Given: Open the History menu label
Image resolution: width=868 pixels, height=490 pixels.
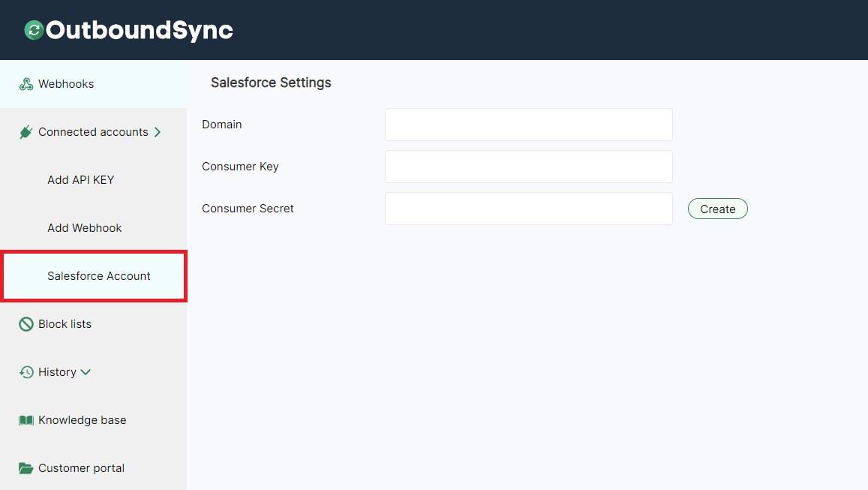Looking at the screenshot, I should [x=57, y=372].
